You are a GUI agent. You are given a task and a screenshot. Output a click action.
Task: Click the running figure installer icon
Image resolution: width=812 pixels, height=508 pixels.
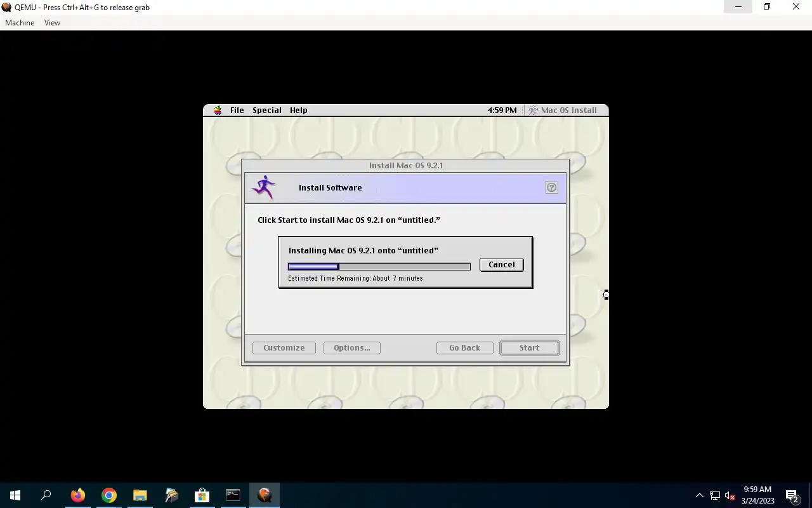264,187
